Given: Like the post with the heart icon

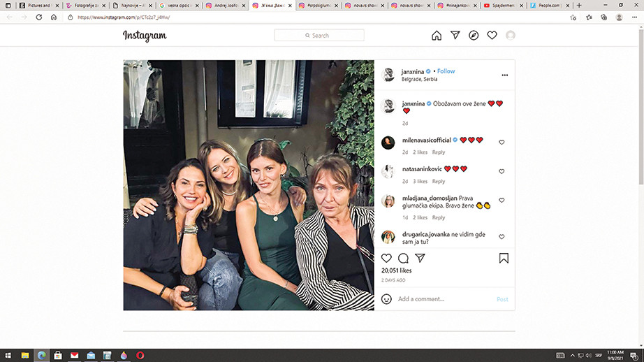Looking at the screenshot, I should pyautogui.click(x=386, y=258).
